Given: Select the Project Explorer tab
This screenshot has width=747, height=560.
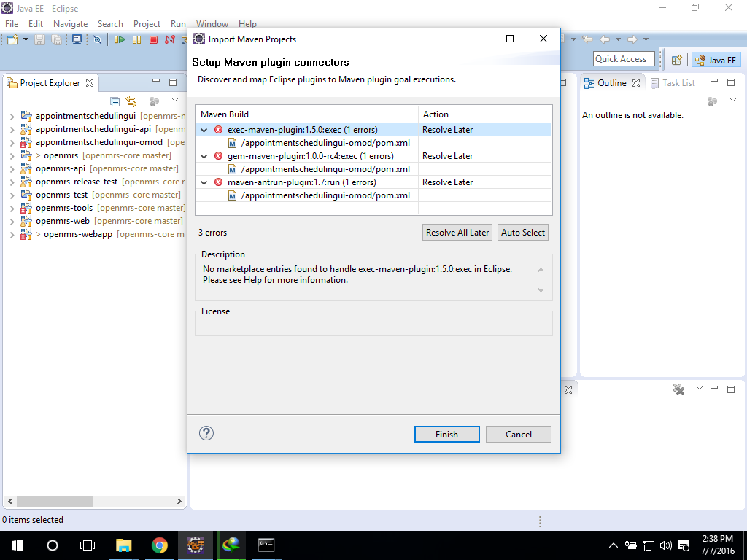Looking at the screenshot, I should coord(50,83).
